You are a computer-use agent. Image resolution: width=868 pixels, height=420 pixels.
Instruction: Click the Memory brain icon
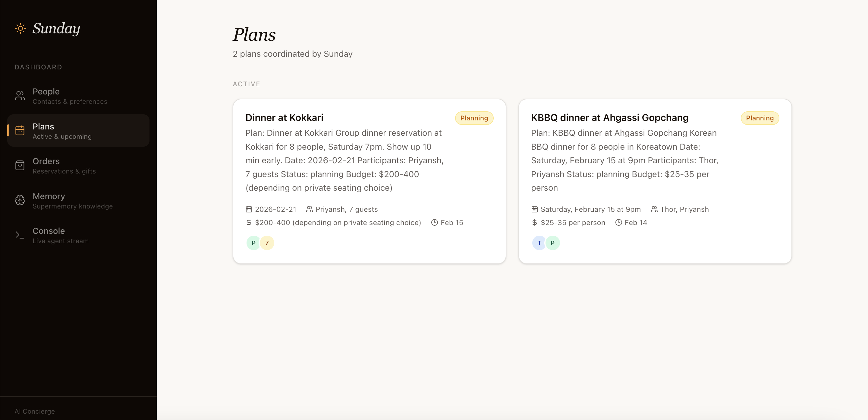click(x=20, y=200)
